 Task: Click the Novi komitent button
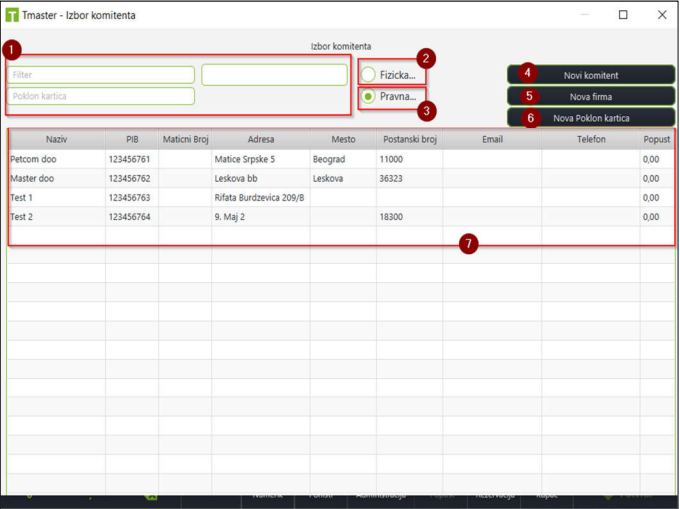[591, 75]
